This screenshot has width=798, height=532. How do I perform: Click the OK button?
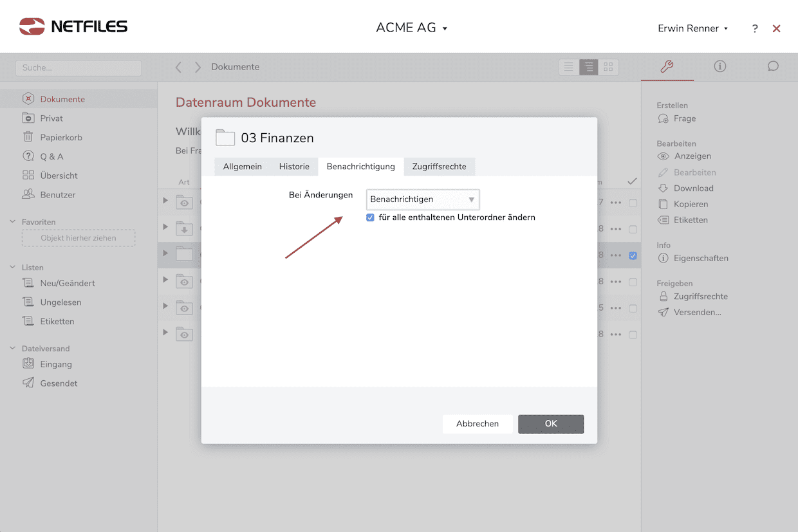point(551,424)
